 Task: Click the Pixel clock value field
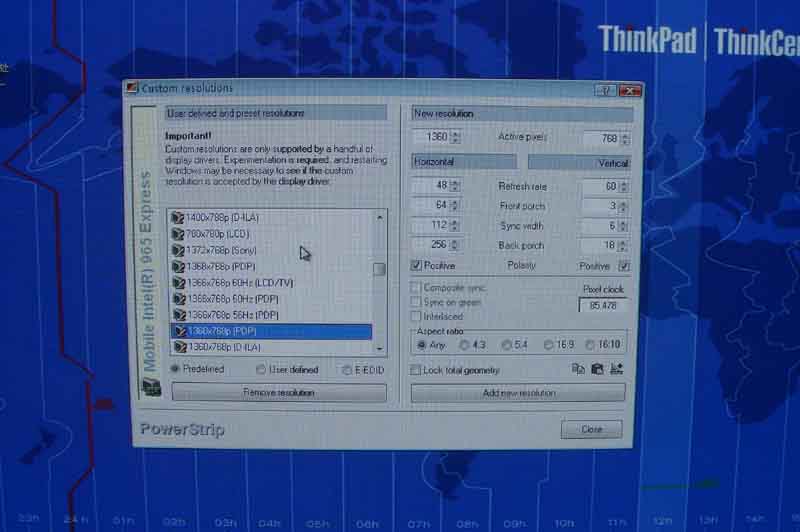[x=603, y=305]
